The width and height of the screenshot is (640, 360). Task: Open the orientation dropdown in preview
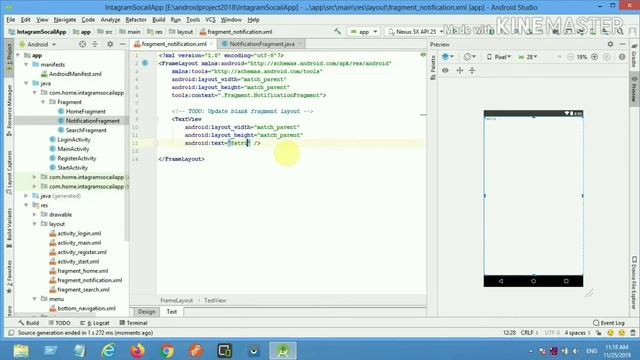click(x=470, y=57)
